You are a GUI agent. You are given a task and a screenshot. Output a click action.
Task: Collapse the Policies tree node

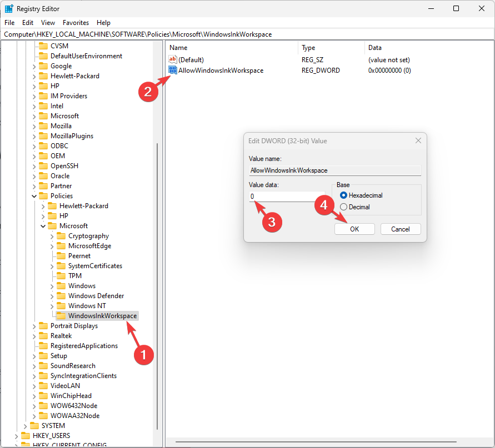coord(33,195)
